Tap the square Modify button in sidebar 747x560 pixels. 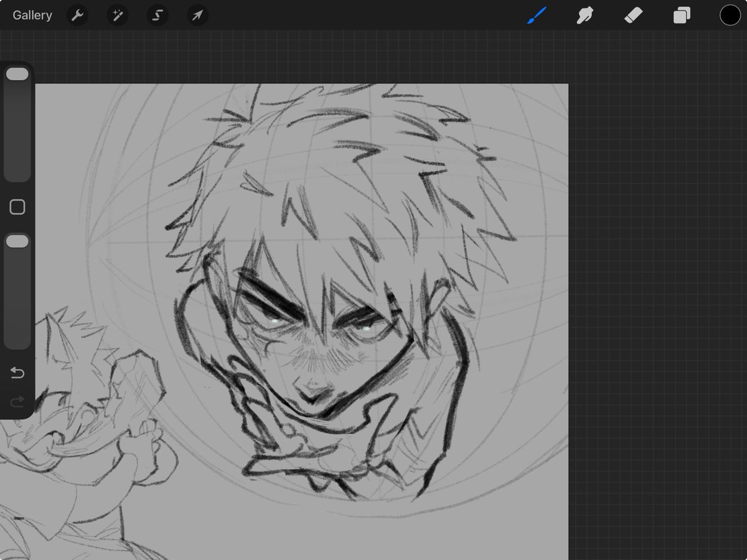[x=17, y=207]
